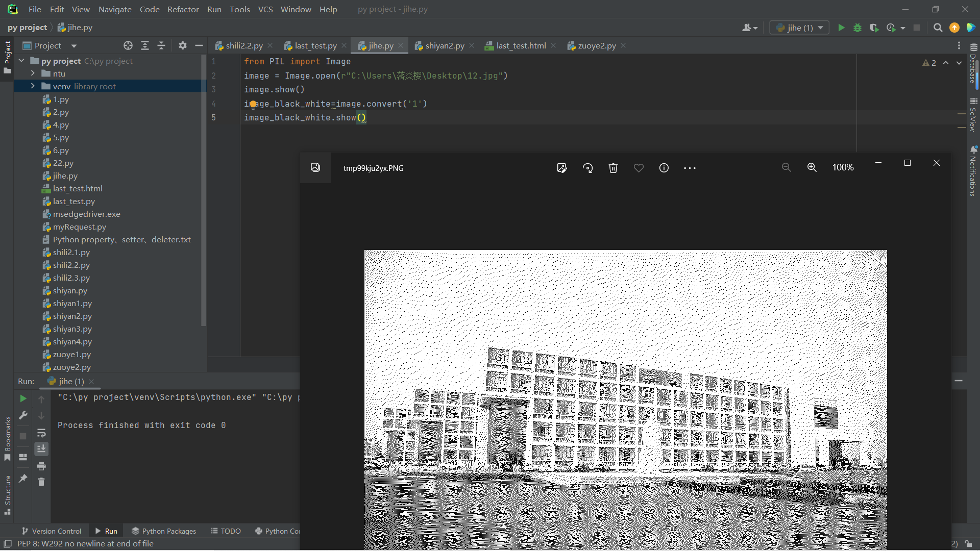Toggle soft-wrap in the run console
Image resolution: width=980 pixels, height=551 pixels.
point(41,433)
